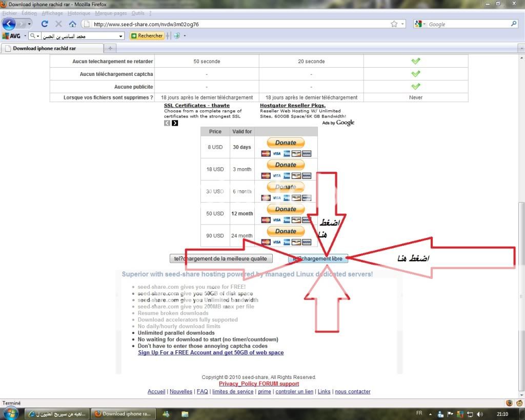
Task: Bookmark this page with the star icon
Action: 394,24
